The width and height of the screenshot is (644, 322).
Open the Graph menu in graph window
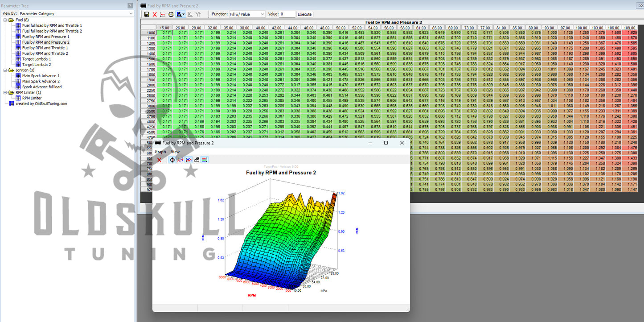tap(160, 152)
